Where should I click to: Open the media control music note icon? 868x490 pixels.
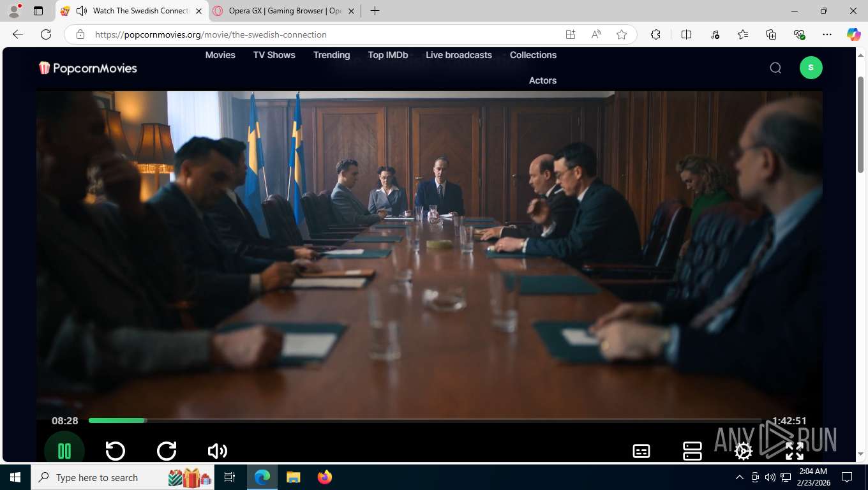715,34
